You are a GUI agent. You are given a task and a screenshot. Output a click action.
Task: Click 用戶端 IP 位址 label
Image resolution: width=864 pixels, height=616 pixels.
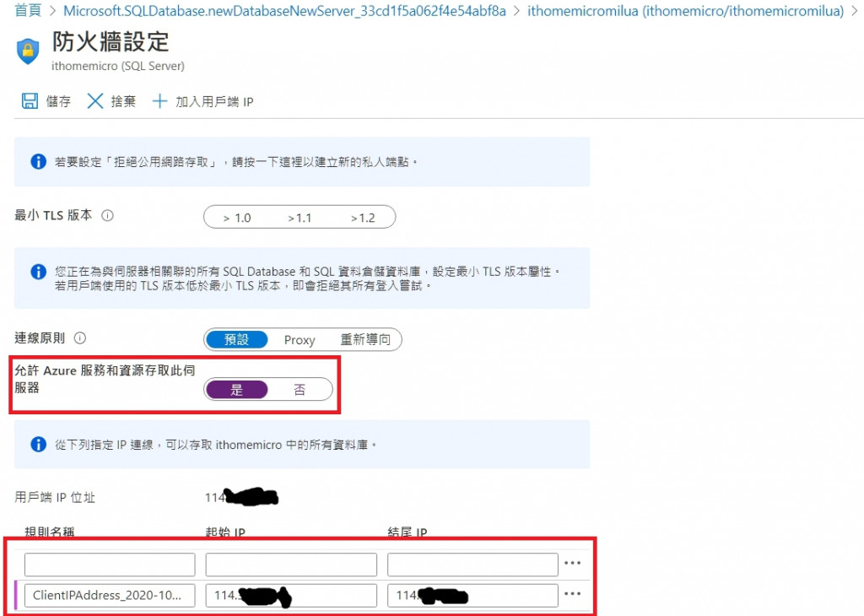pyautogui.click(x=55, y=498)
